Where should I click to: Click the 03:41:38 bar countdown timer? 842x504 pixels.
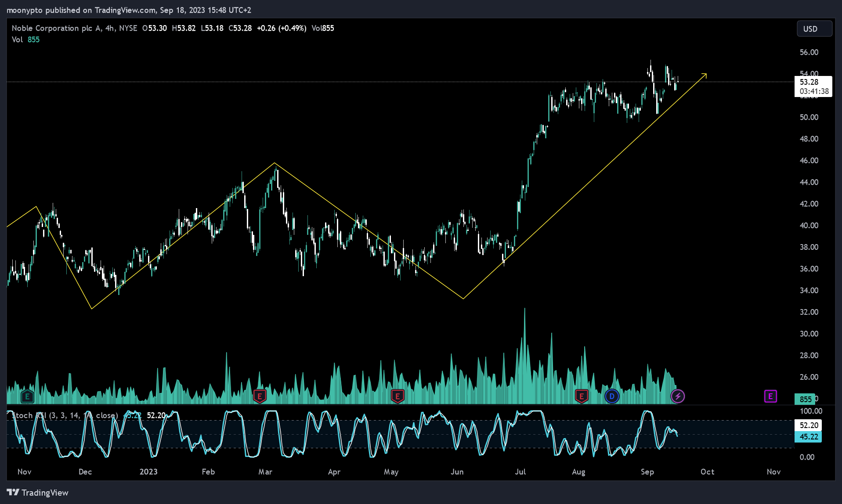[x=814, y=91]
